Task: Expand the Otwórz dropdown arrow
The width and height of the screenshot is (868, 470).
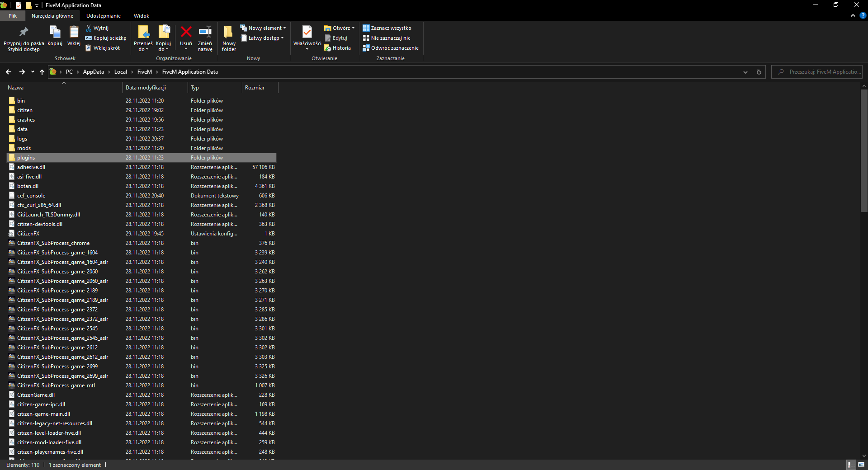Action: point(352,28)
